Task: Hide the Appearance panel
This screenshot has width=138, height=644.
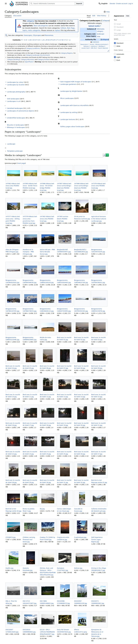Action: [x=127, y=16]
